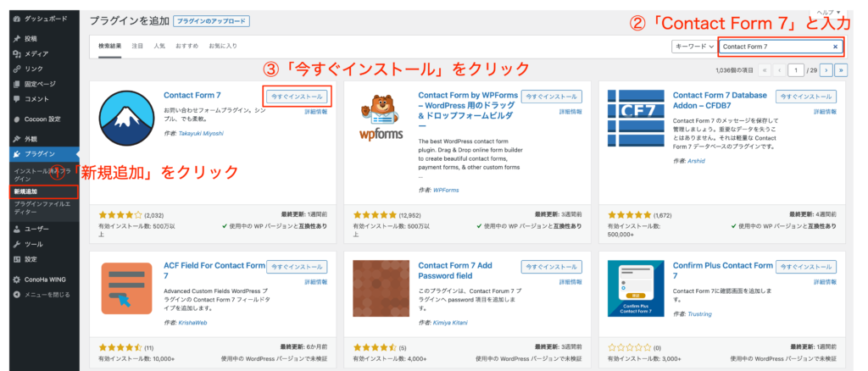Screen dimensions: 868x371
Task: Click the circle icon beside Cocoon 設定
Action: [17, 119]
